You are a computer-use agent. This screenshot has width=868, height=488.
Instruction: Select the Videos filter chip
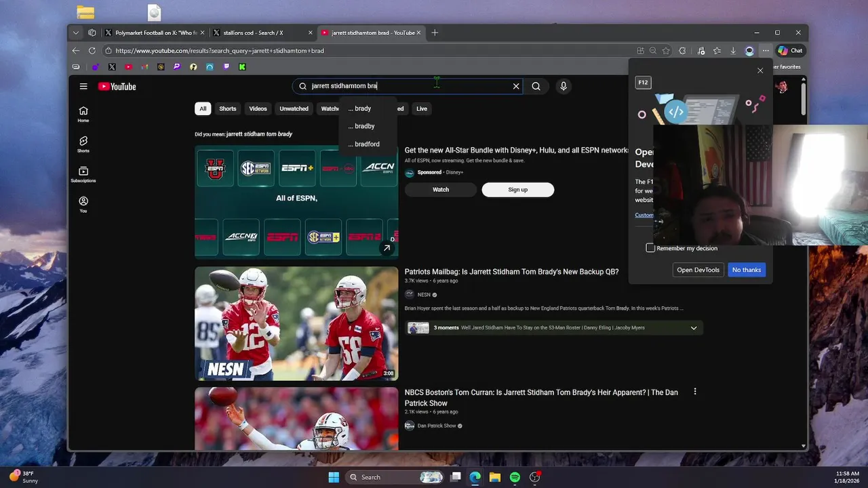(x=258, y=108)
